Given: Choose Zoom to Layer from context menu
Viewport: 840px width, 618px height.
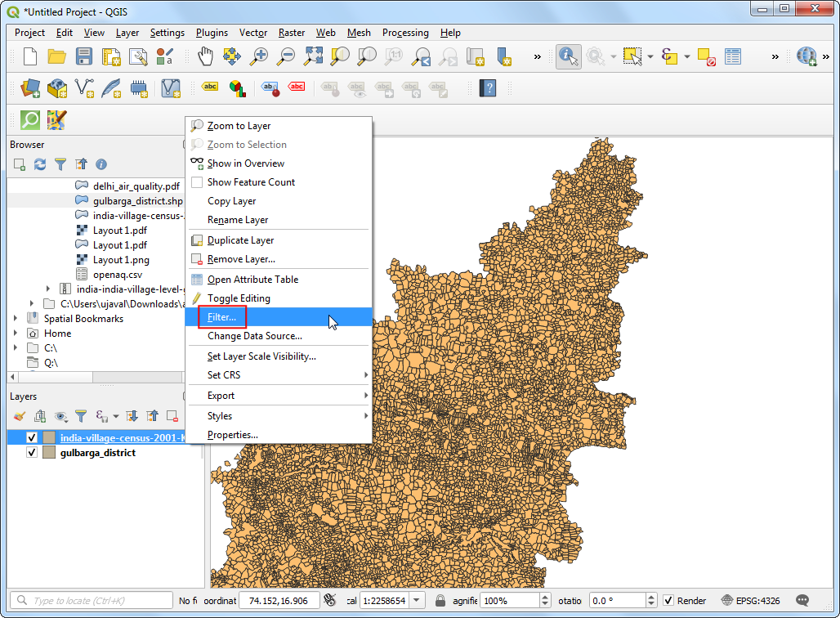Looking at the screenshot, I should point(279,126).
